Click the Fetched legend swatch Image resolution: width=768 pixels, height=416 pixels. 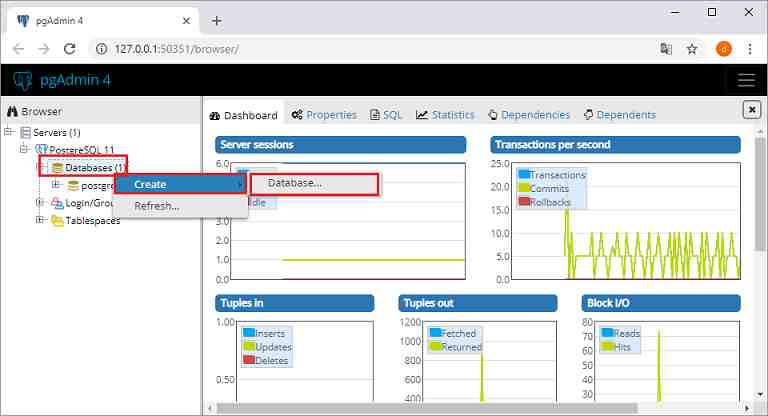pyautogui.click(x=435, y=332)
